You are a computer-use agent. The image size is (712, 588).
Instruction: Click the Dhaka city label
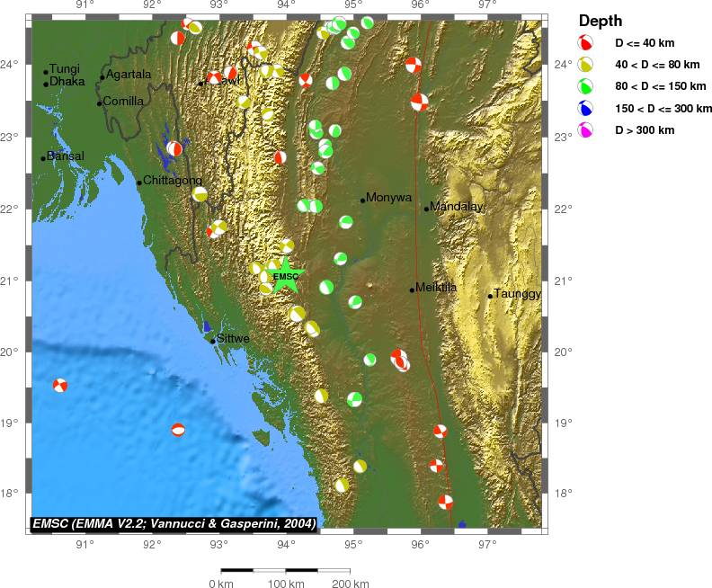[x=67, y=82]
